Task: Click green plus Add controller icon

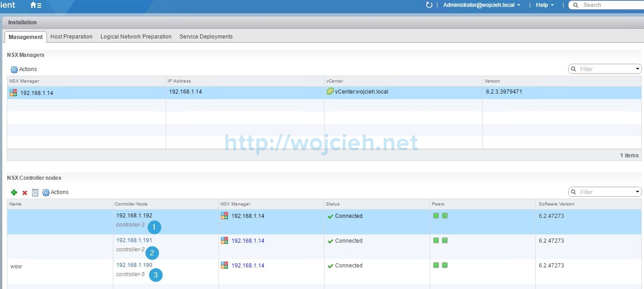Action: (14, 193)
